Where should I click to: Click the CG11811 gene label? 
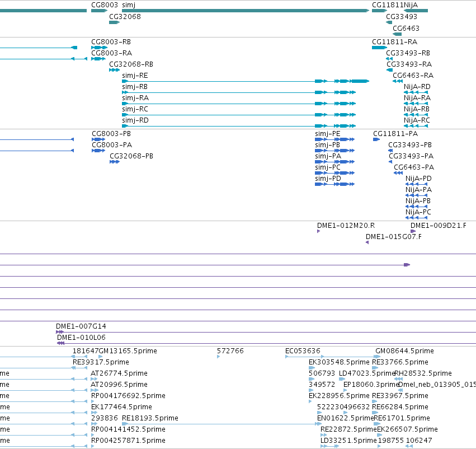pyautogui.click(x=388, y=5)
